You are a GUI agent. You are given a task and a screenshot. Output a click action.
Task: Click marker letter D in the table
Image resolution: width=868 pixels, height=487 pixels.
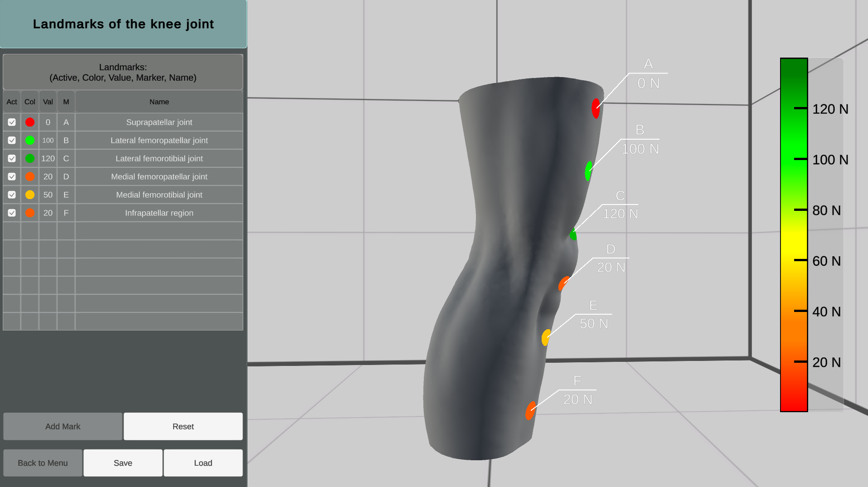(x=66, y=177)
